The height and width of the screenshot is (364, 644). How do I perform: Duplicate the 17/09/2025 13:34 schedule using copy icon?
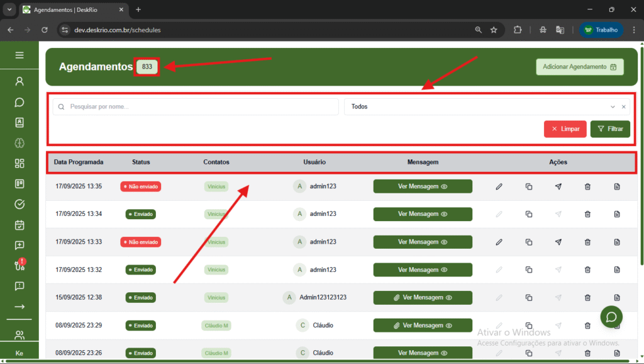(x=529, y=214)
